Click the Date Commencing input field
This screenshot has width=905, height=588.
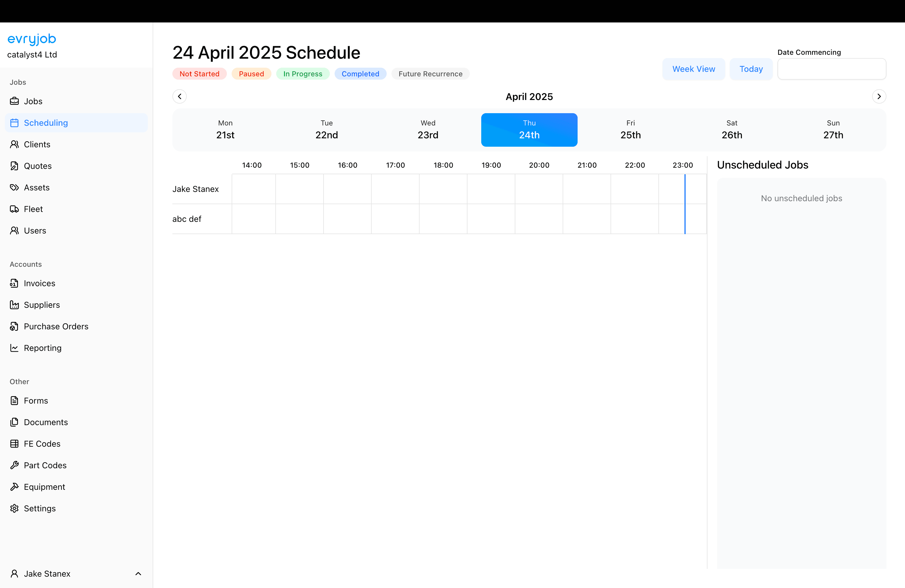tap(831, 69)
